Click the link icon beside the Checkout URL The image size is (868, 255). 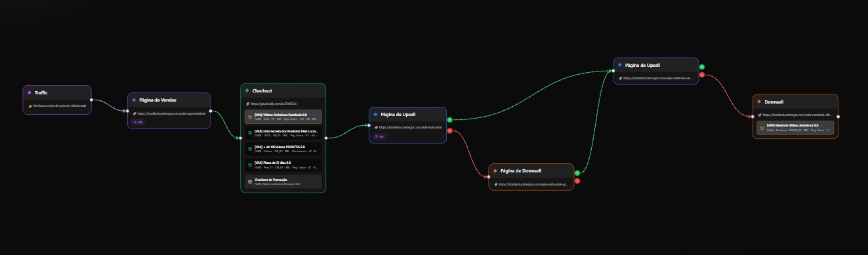pos(248,104)
